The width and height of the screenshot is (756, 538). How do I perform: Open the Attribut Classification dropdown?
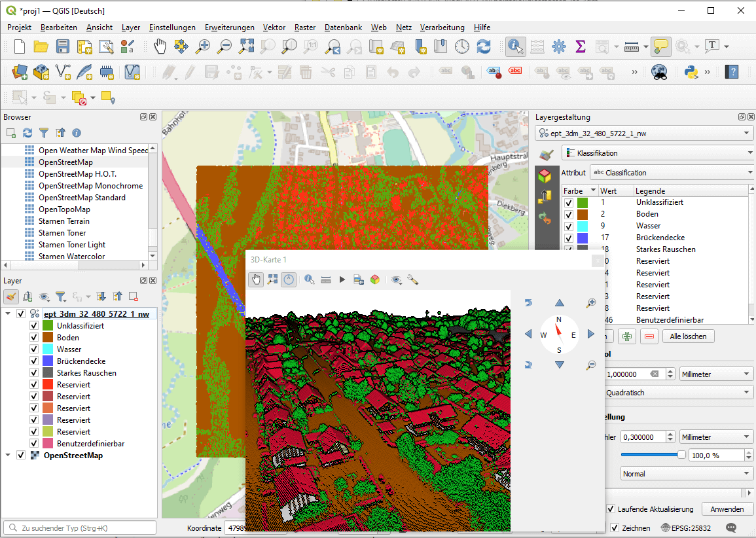pos(672,173)
